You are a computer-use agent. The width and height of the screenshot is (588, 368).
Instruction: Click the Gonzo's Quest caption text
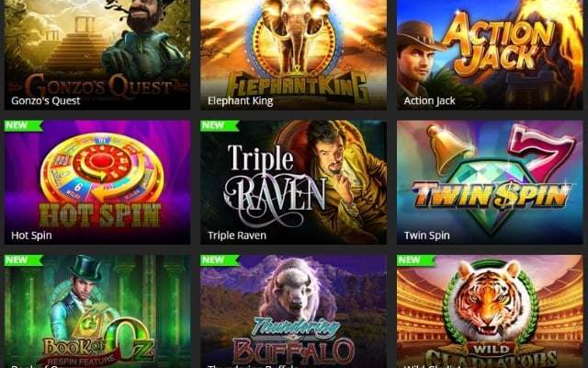(x=45, y=101)
